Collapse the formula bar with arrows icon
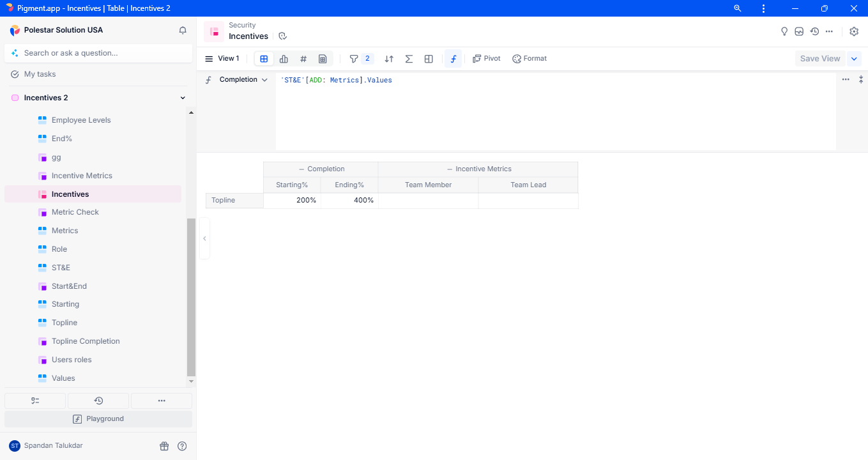The width and height of the screenshot is (868, 460). pyautogui.click(x=861, y=80)
